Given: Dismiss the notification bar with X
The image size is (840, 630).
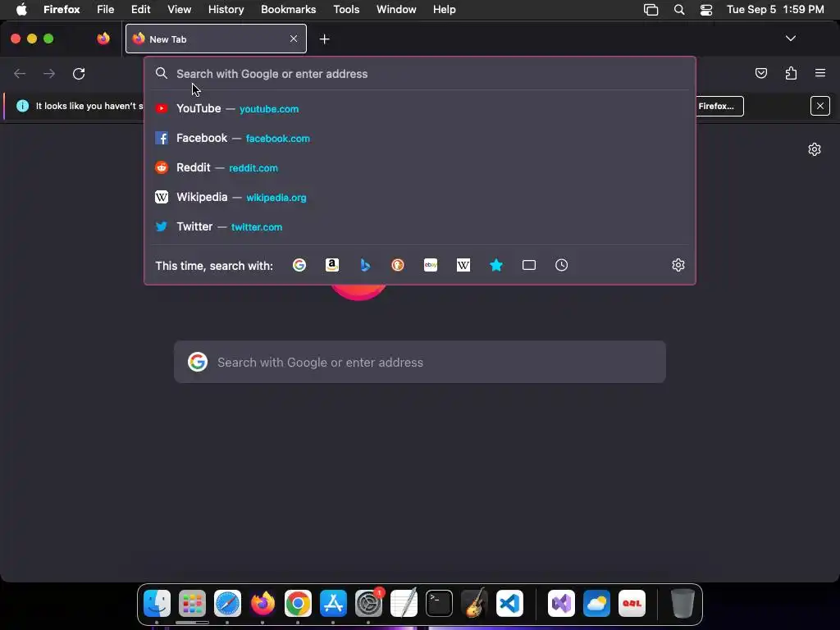Looking at the screenshot, I should pyautogui.click(x=819, y=106).
